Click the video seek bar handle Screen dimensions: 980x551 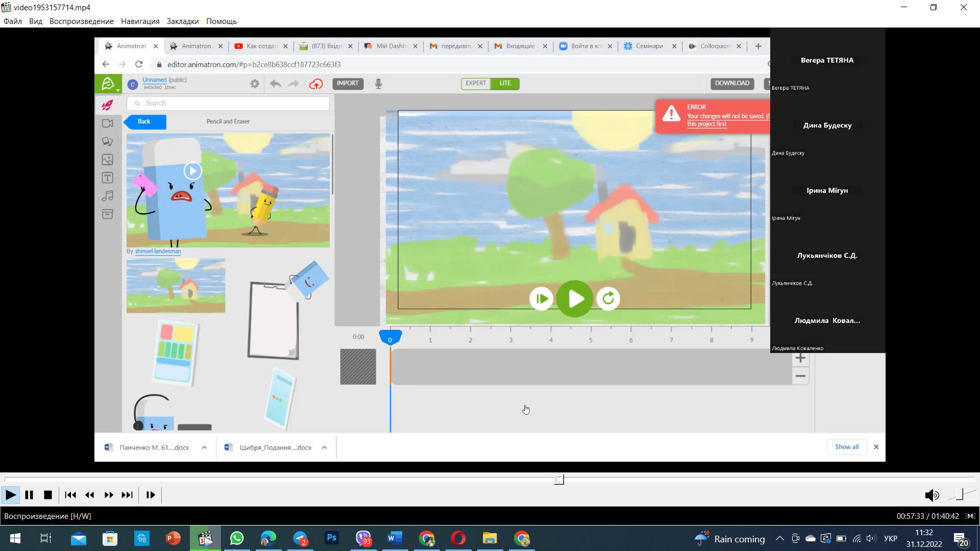(x=559, y=480)
